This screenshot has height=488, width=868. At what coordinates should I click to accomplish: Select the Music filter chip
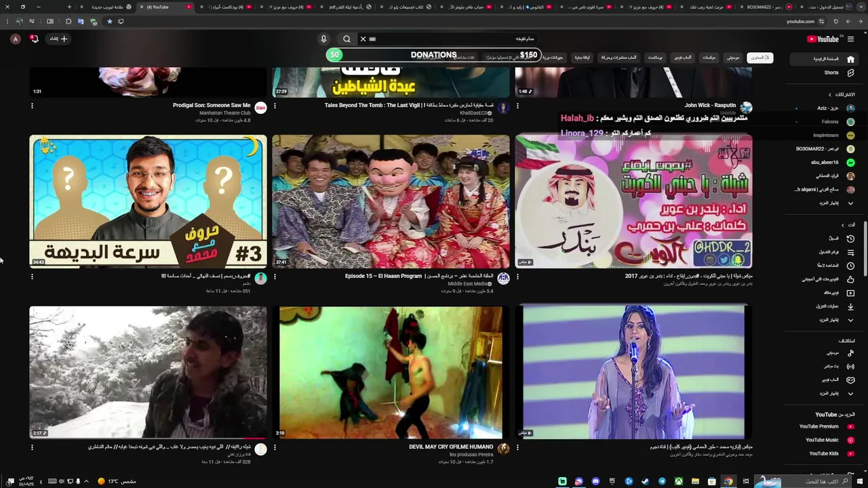(x=733, y=58)
